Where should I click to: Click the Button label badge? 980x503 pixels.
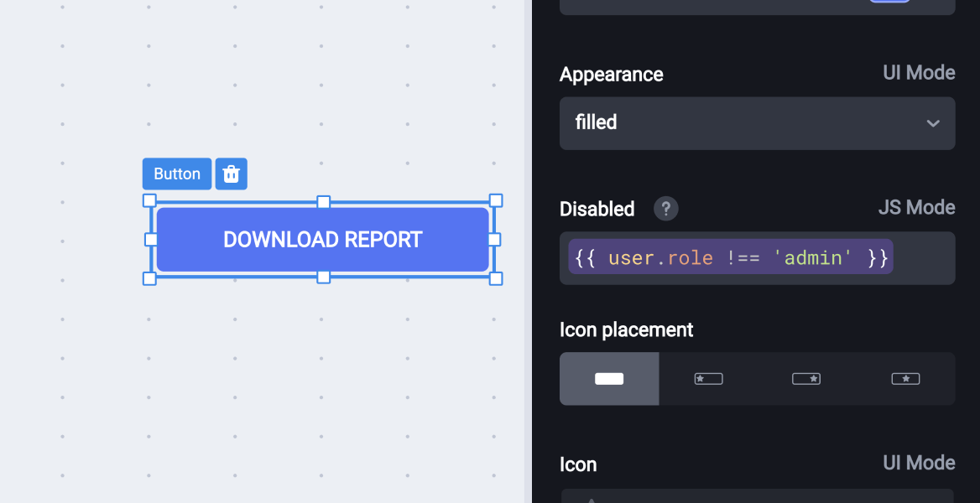coord(176,174)
